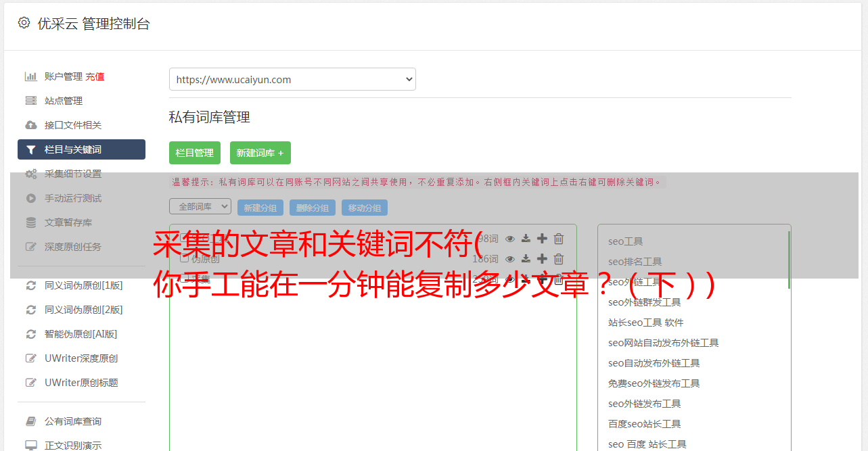868x451 pixels.
Task: Click the eye icon in the row above 伪原创
Action: 510,239
